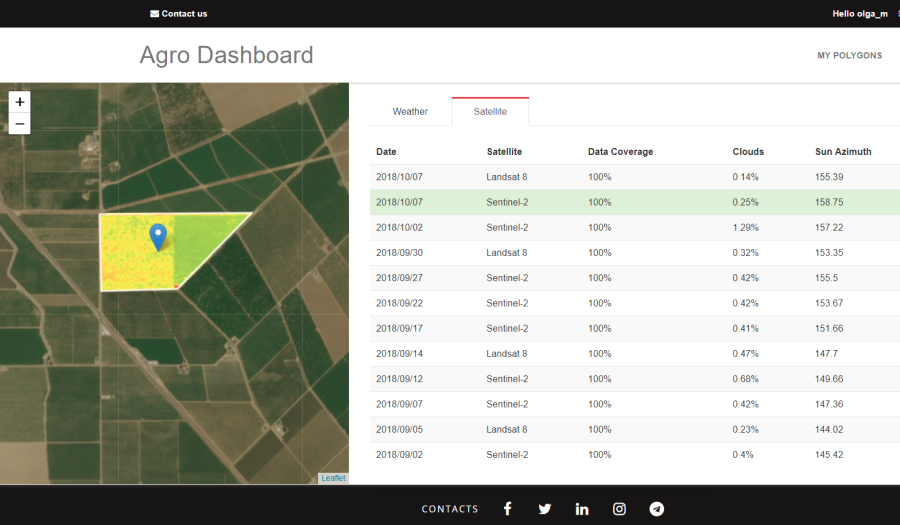Select the 2018/09/17 date row
Viewport: 900px width, 525px height.
[x=635, y=328]
